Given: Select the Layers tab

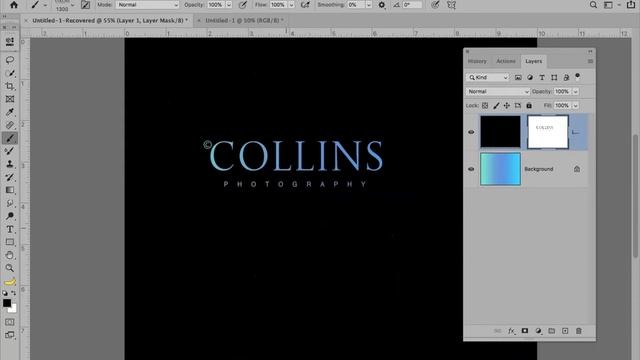Looking at the screenshot, I should pos(533,61).
